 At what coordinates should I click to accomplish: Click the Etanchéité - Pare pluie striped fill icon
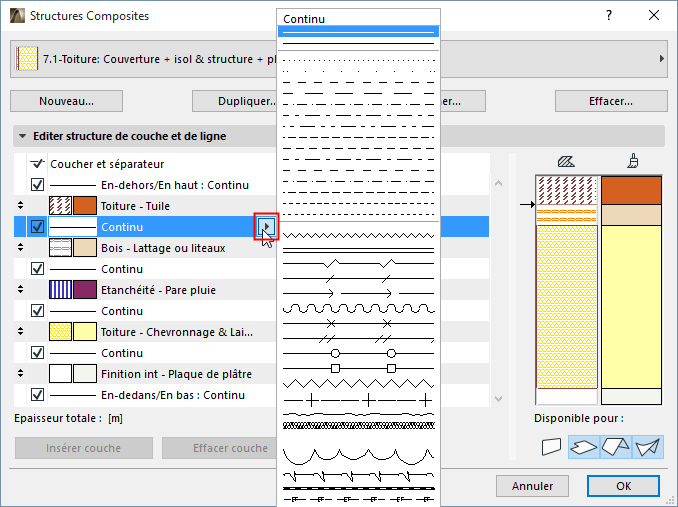click(x=60, y=290)
